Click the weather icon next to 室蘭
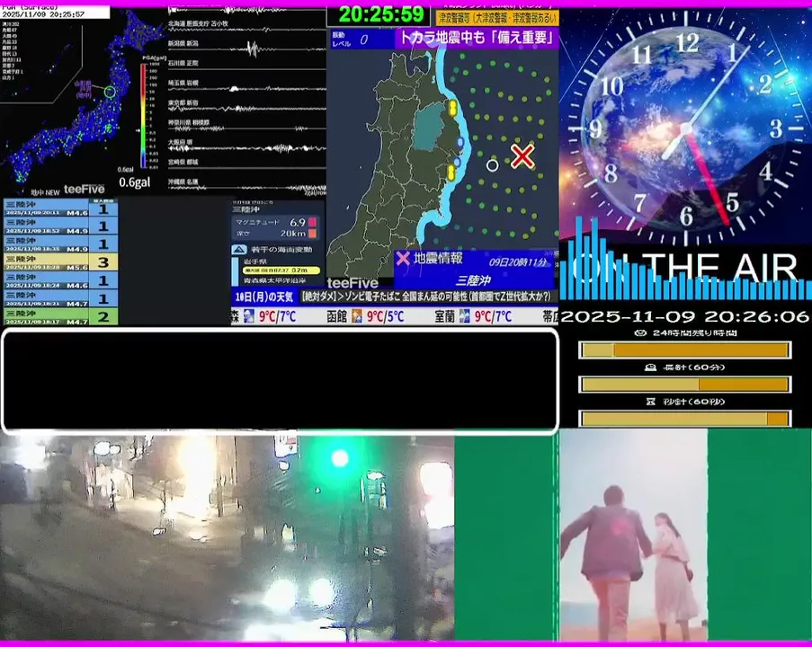Screen dimensions: 812x647 465,316
